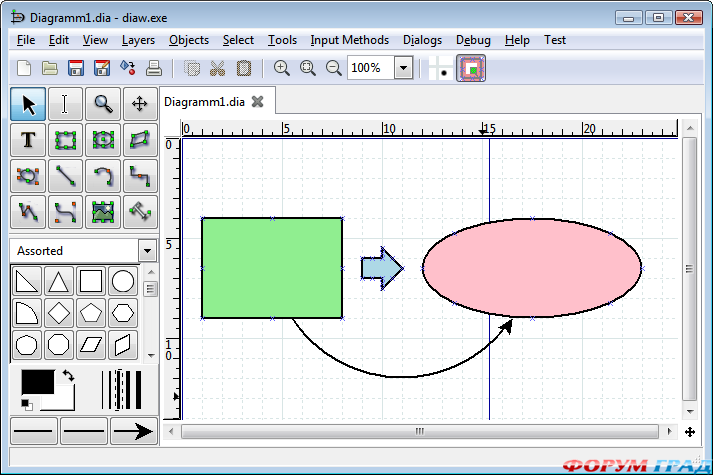Select the Line tool
This screenshot has width=713, height=475.
pyautogui.click(x=65, y=176)
